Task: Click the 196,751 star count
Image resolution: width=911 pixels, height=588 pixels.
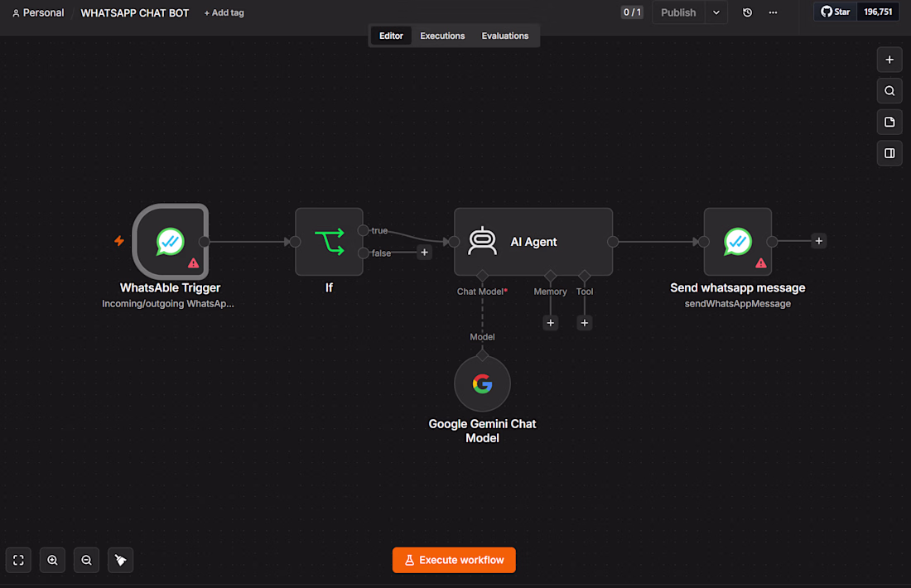Action: pos(878,12)
